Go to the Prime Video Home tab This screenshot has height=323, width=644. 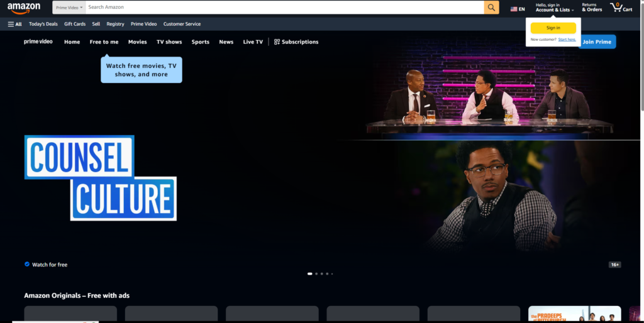click(72, 42)
